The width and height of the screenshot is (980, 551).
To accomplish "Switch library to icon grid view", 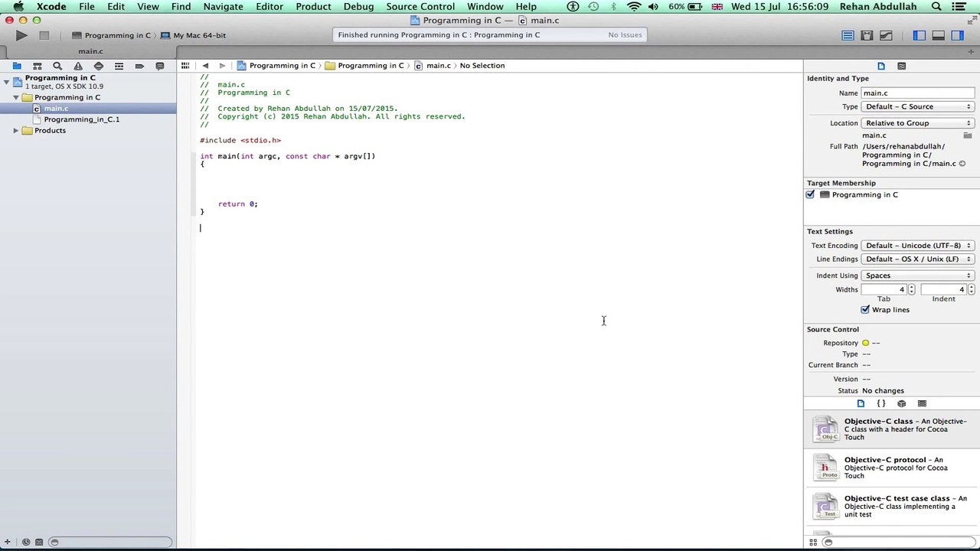I will 813,543.
